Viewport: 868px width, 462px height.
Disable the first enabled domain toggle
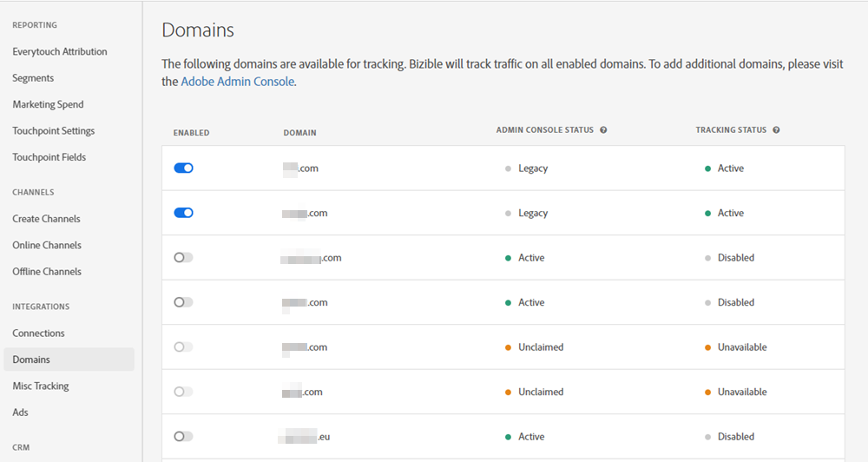tap(183, 168)
